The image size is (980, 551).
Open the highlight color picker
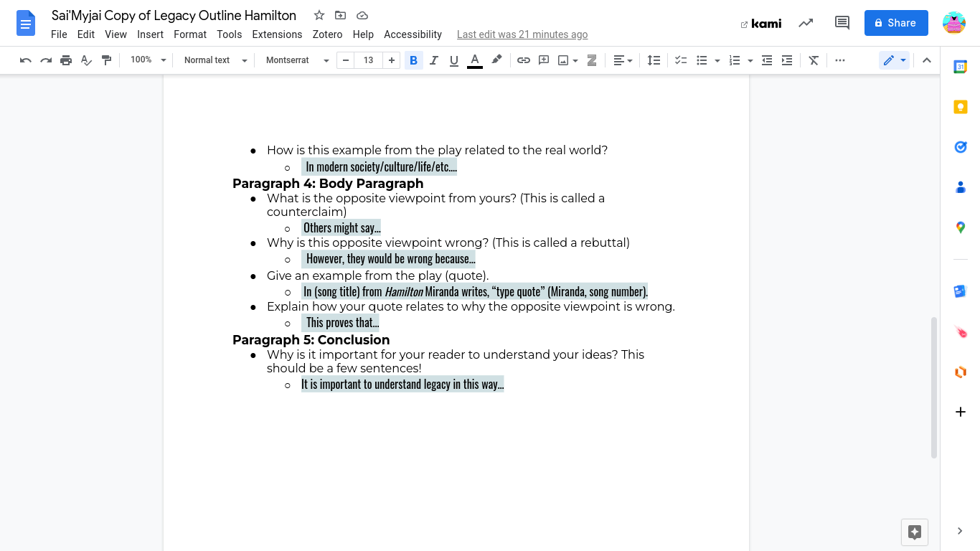pos(496,60)
